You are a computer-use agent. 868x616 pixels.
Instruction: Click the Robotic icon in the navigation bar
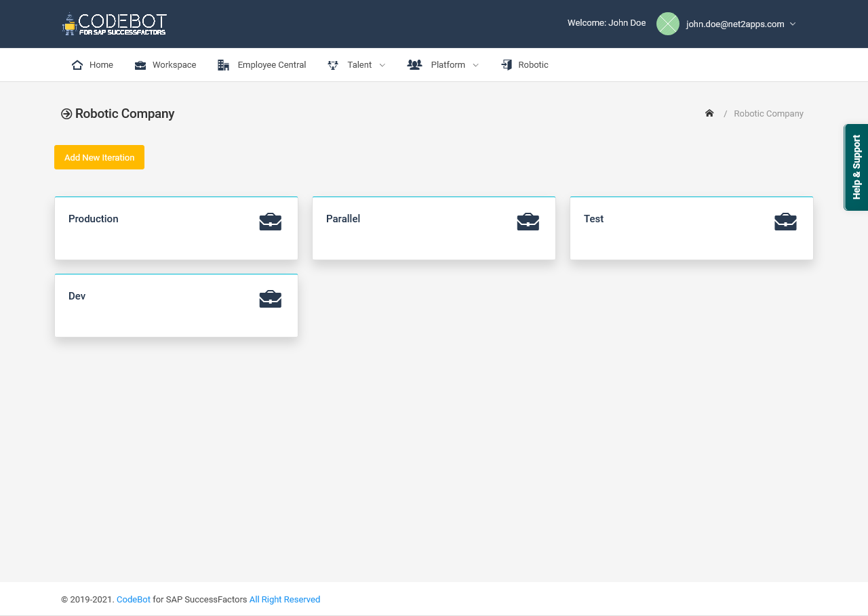[505, 64]
